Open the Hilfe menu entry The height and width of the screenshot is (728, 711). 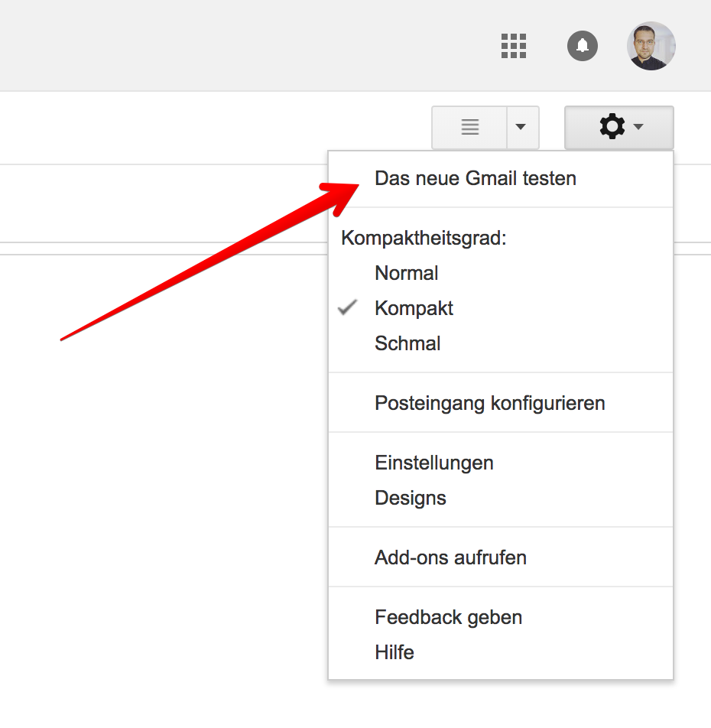[x=394, y=652]
